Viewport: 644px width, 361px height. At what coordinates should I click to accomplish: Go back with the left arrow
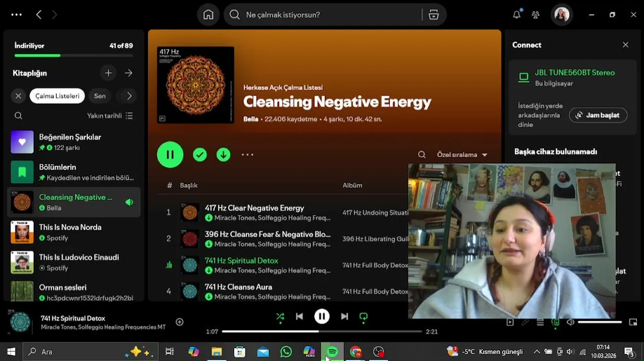click(x=39, y=15)
